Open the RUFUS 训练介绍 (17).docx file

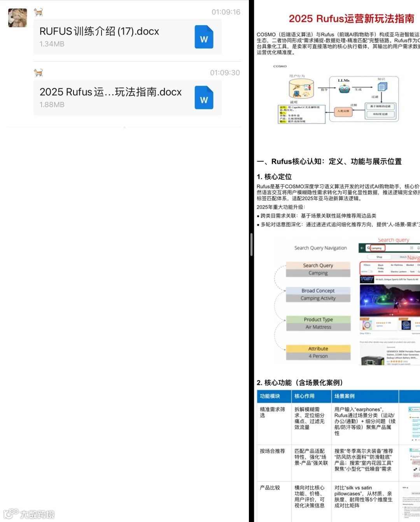pyautogui.click(x=128, y=37)
